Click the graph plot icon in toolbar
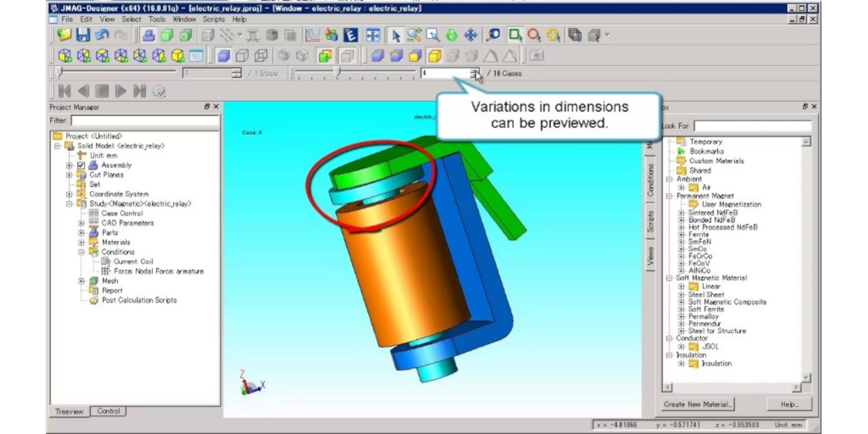 point(312,35)
